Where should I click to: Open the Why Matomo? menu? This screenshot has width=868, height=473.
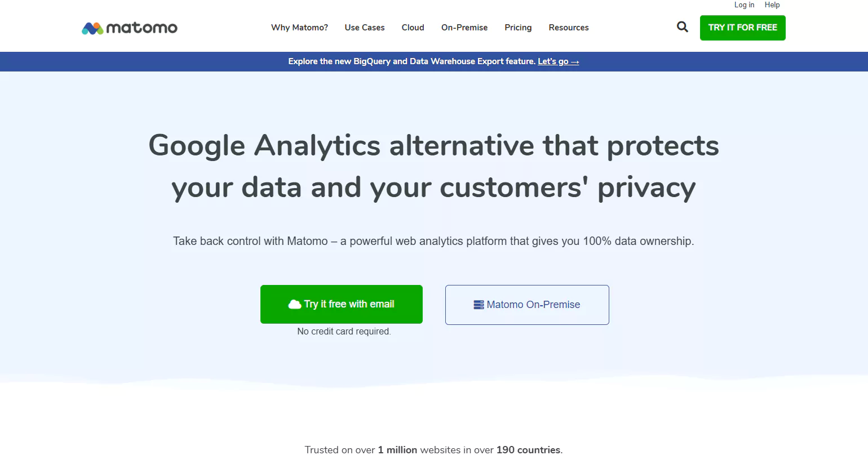pyautogui.click(x=299, y=28)
